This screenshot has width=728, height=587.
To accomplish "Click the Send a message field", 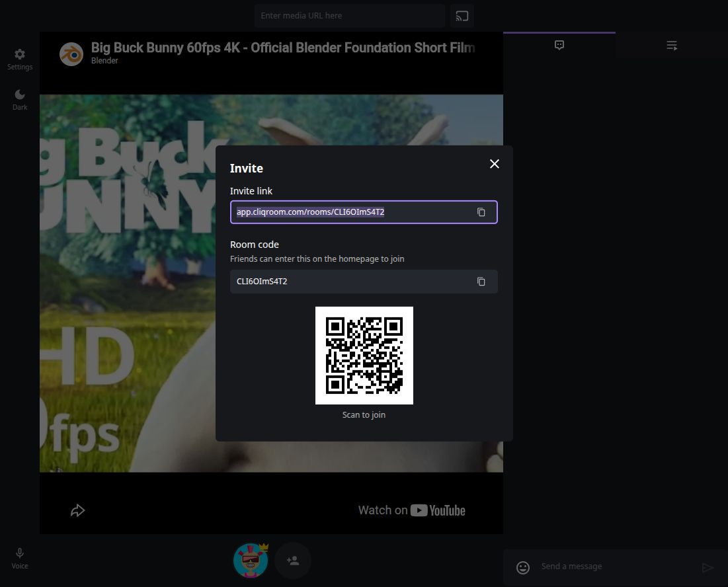I will 618,567.
